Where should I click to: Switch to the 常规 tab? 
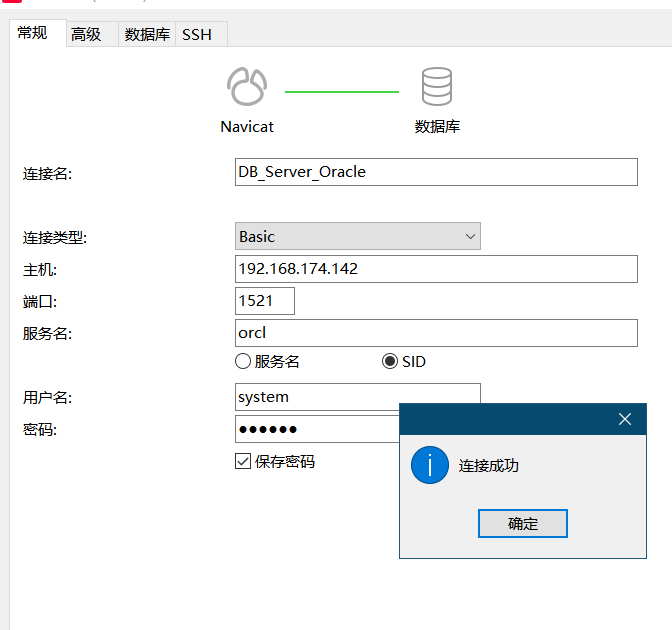point(33,33)
